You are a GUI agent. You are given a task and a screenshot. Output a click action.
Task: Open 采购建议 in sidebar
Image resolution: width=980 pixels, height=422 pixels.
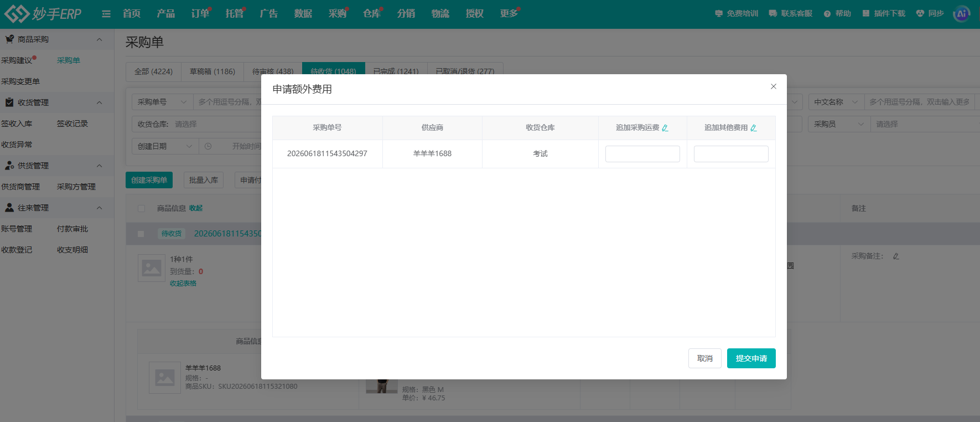(x=17, y=60)
